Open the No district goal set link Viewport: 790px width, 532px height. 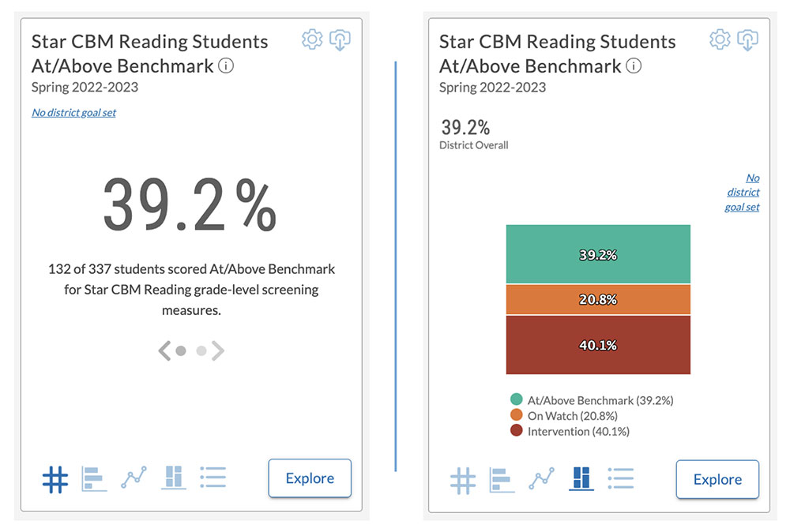click(x=73, y=113)
